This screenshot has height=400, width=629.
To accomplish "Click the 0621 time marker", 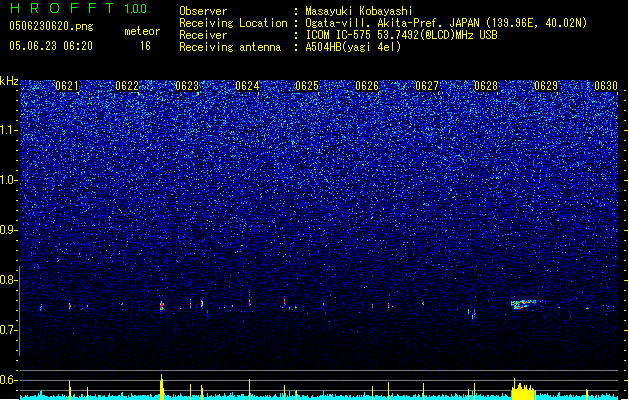I will coord(67,86).
